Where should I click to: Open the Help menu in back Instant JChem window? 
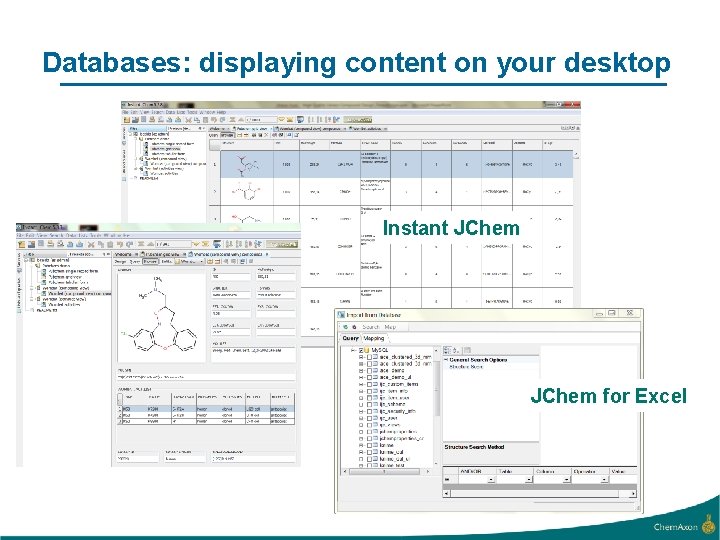pyautogui.click(x=221, y=112)
